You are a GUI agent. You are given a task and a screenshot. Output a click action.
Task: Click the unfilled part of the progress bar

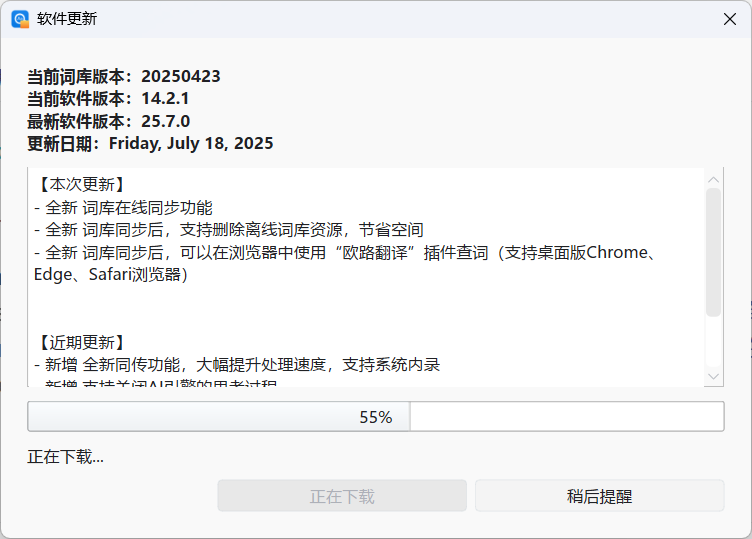coord(566,417)
